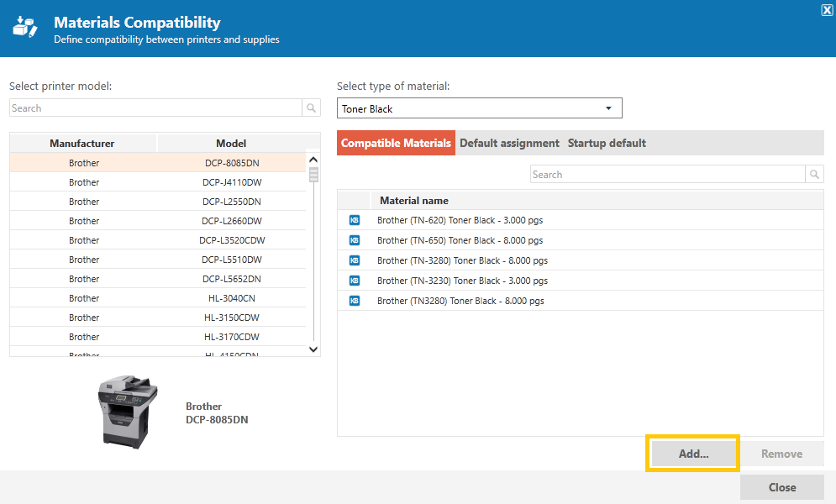The image size is (836, 504).
Task: Switch to the Startup default tab
Action: tap(607, 143)
